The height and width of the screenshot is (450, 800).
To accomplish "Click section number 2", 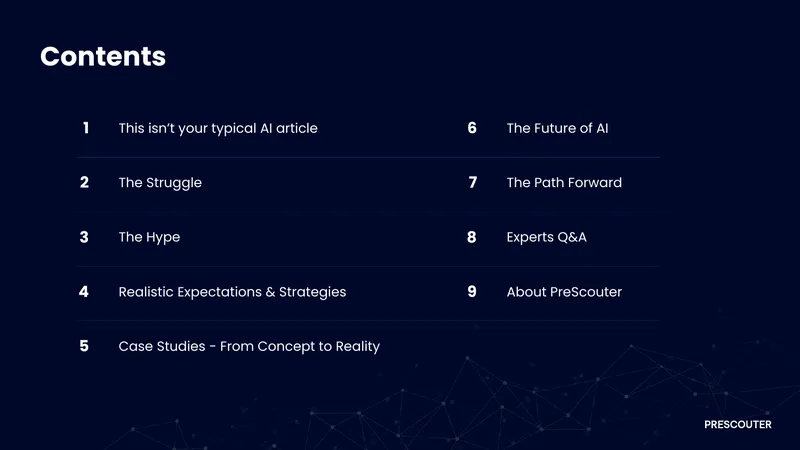I will (x=84, y=182).
